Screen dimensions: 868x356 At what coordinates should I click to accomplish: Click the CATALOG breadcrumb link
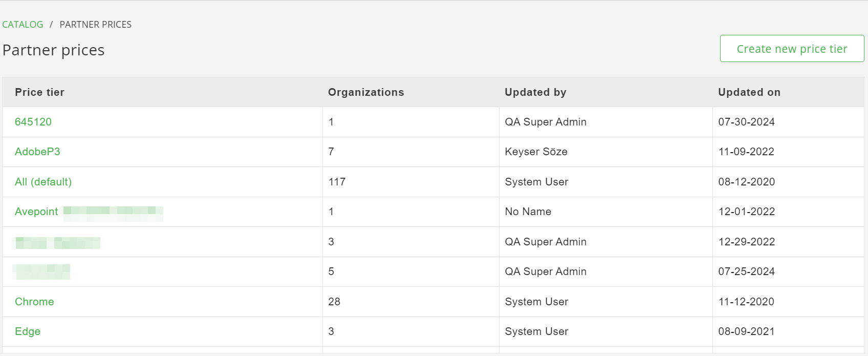pos(23,25)
